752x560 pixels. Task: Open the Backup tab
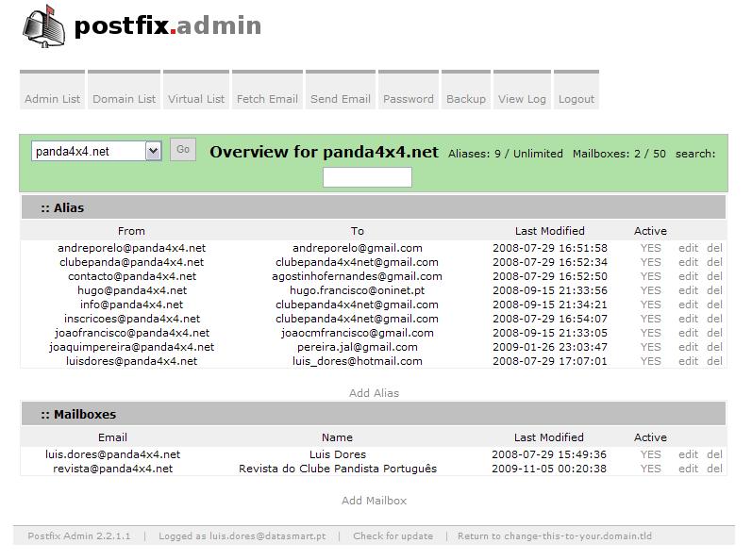point(466,91)
